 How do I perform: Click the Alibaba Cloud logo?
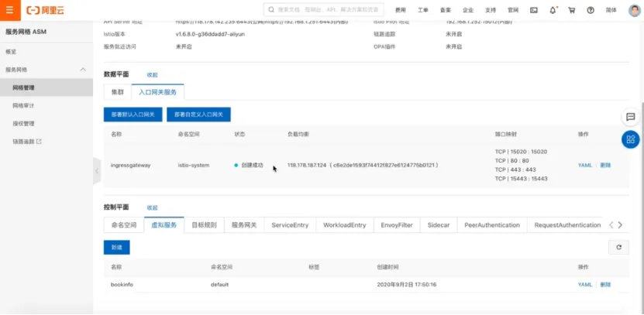tap(45, 11)
